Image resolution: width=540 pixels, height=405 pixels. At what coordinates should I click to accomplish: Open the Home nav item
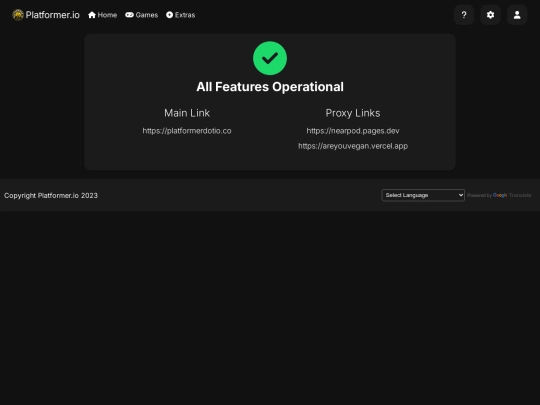pos(103,15)
